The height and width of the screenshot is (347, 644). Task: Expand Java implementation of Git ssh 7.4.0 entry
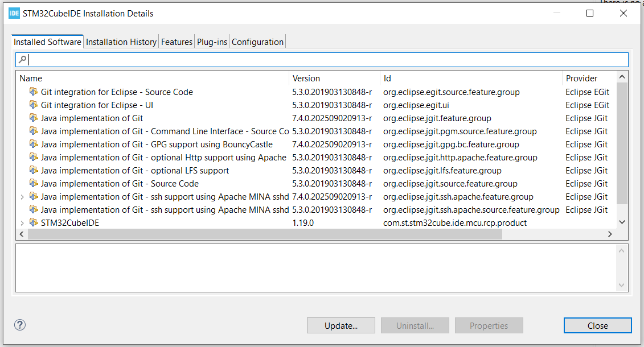22,197
